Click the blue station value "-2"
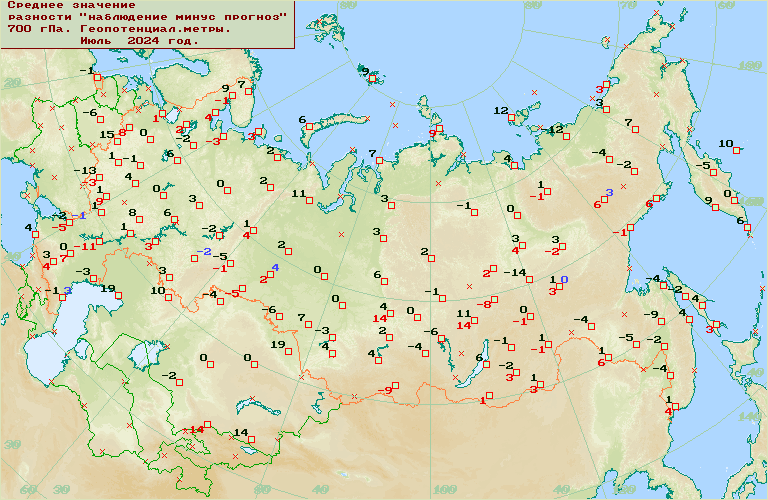The width and height of the screenshot is (768, 500). 204,252
